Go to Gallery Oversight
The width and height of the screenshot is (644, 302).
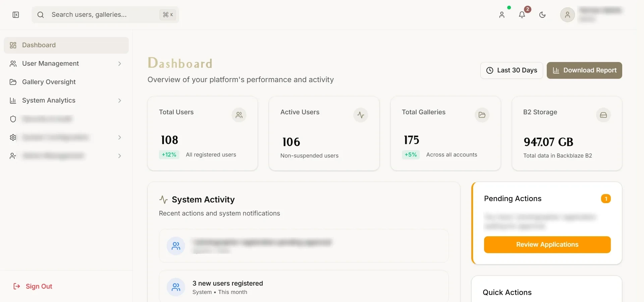tap(66, 82)
